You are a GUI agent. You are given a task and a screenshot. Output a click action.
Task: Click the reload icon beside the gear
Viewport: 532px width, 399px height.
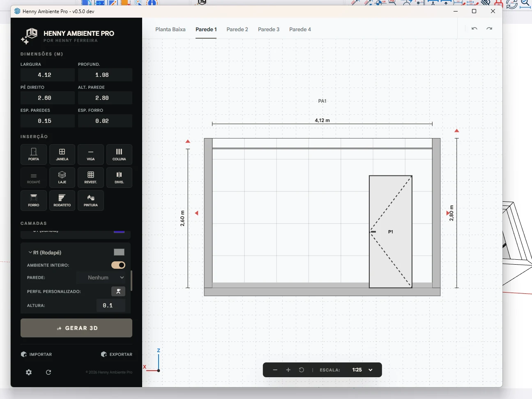pos(48,372)
